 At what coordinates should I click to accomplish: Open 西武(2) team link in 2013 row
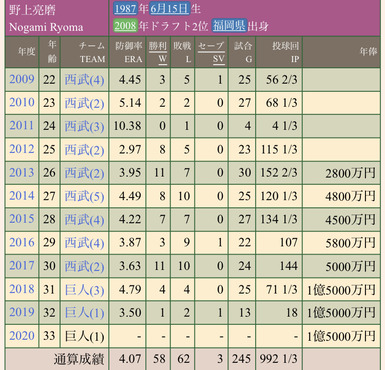coord(84,173)
